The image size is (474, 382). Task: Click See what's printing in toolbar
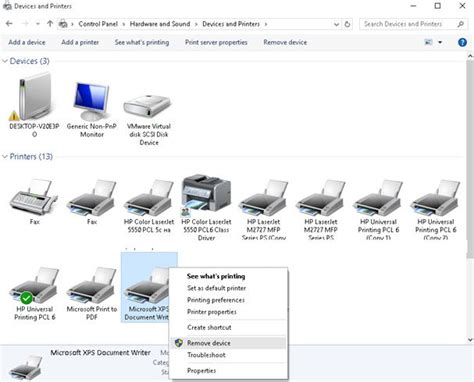pyautogui.click(x=142, y=42)
